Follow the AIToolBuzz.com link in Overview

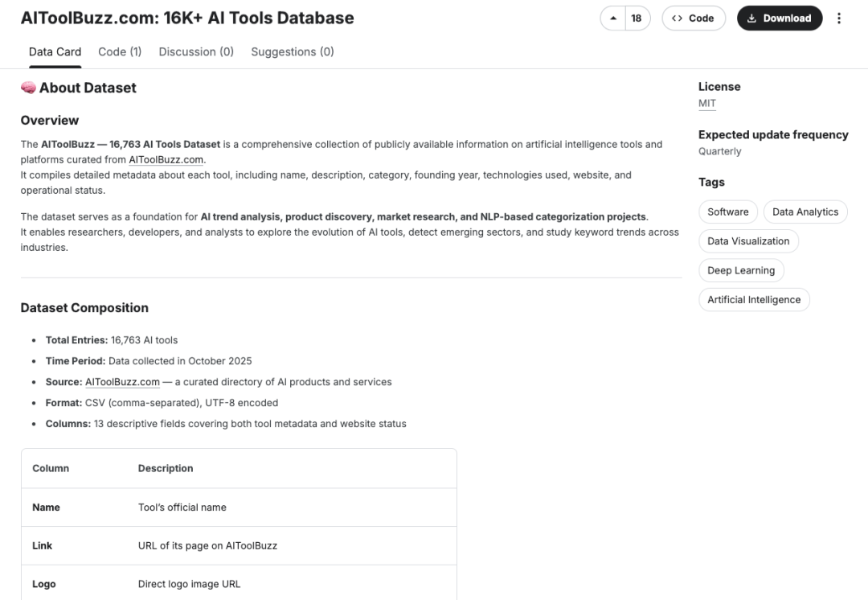tap(166, 160)
